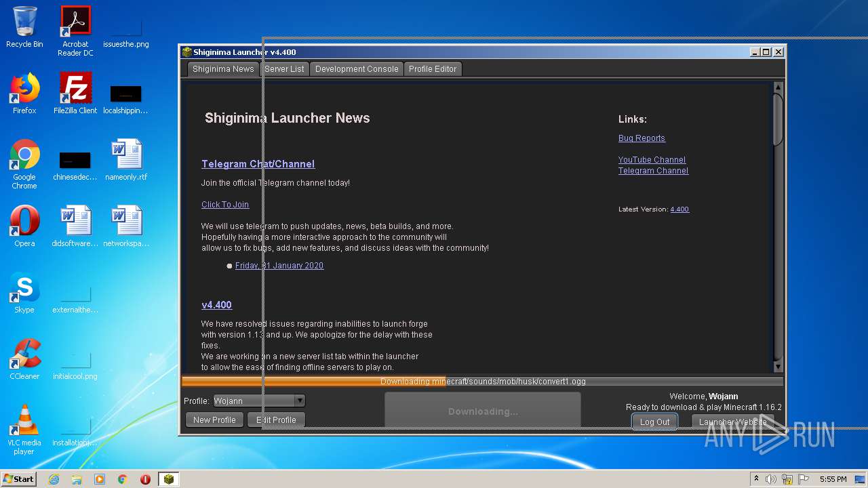This screenshot has width=868, height=488.
Task: Launch Opera desktop shortcut
Action: click(x=24, y=226)
